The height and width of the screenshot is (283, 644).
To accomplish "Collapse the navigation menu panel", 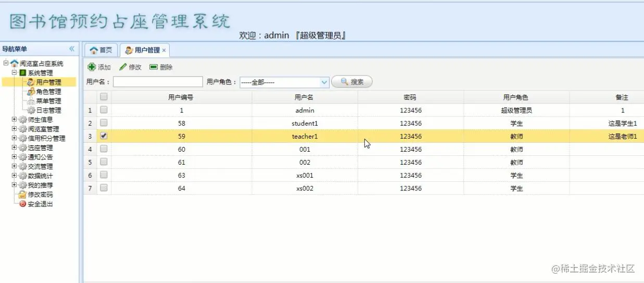I will [72, 49].
